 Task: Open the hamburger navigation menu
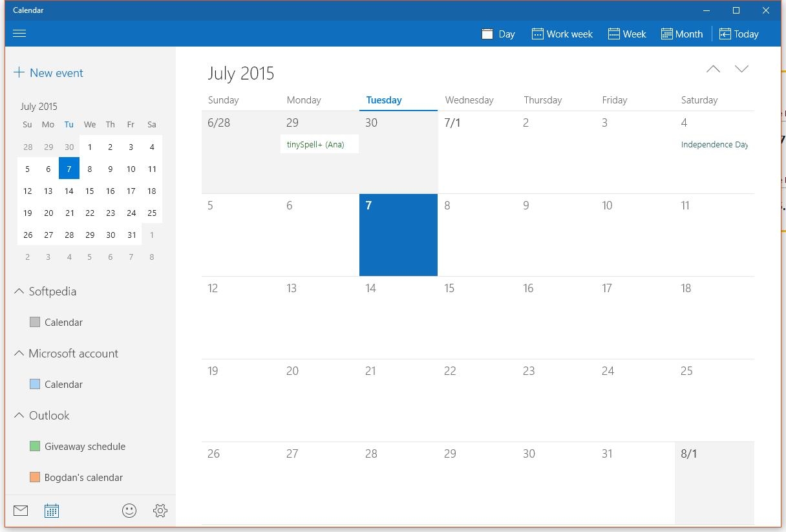coord(19,33)
